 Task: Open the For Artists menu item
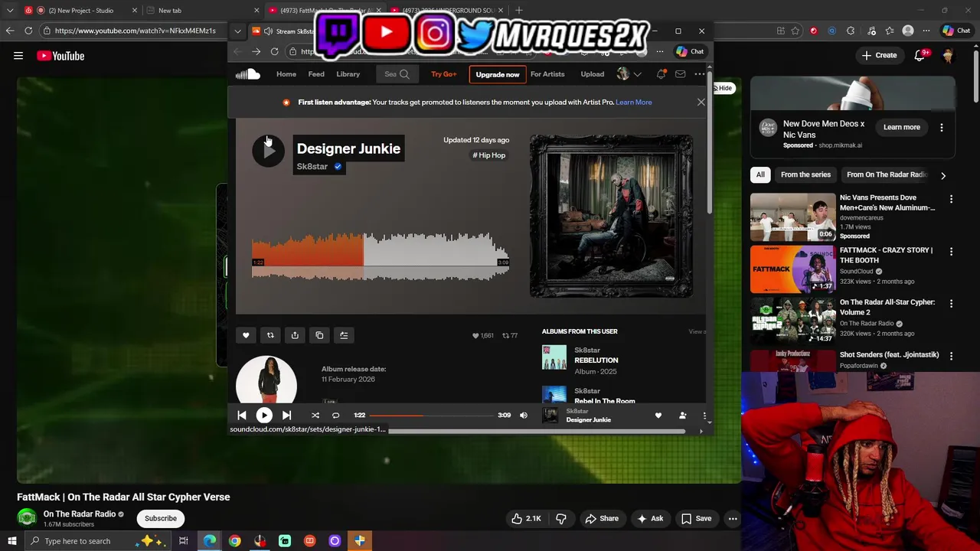coord(547,74)
